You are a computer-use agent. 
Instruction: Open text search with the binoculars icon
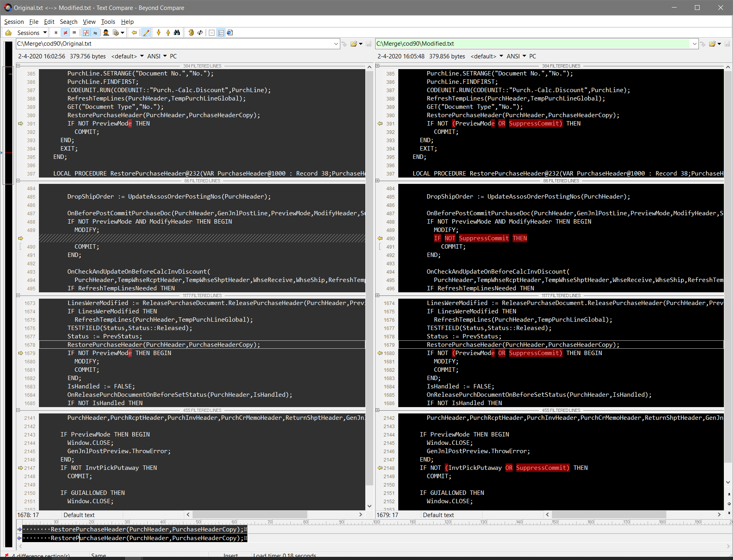(x=177, y=33)
